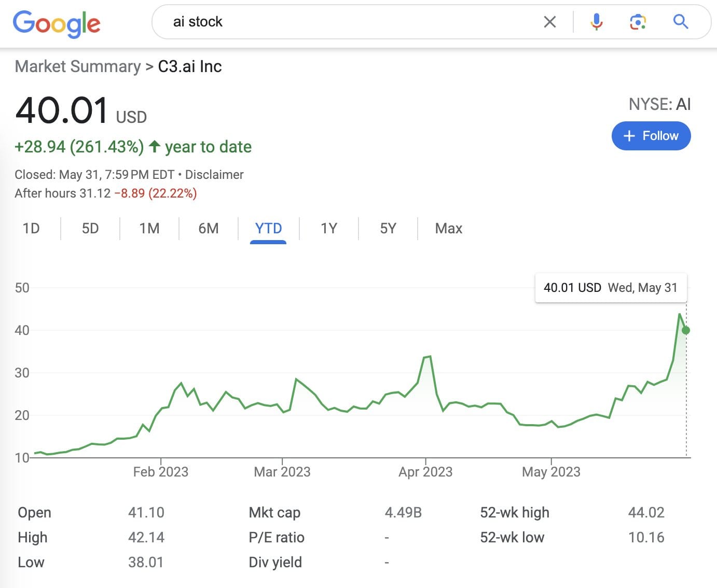Click the magnifying glass search icon
Viewport: 717px width, 588px height.
[x=680, y=22]
